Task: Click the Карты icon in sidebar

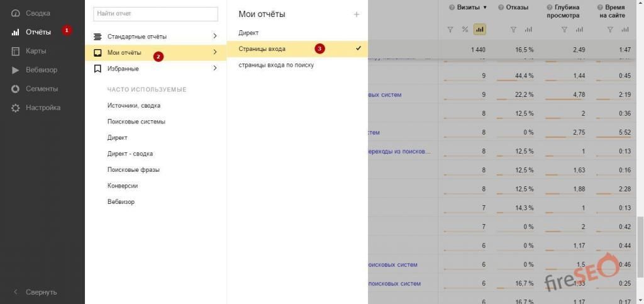Action: click(16, 51)
